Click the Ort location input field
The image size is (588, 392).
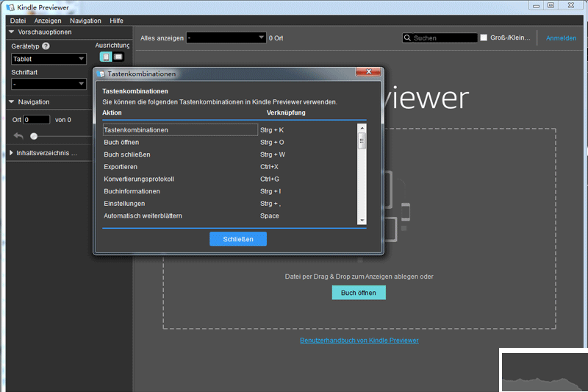tap(37, 119)
